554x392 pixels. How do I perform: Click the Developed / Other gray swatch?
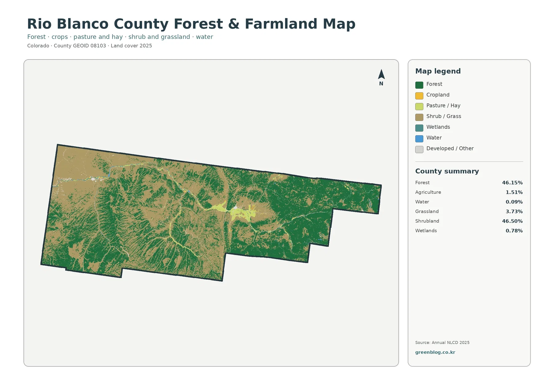(x=419, y=149)
